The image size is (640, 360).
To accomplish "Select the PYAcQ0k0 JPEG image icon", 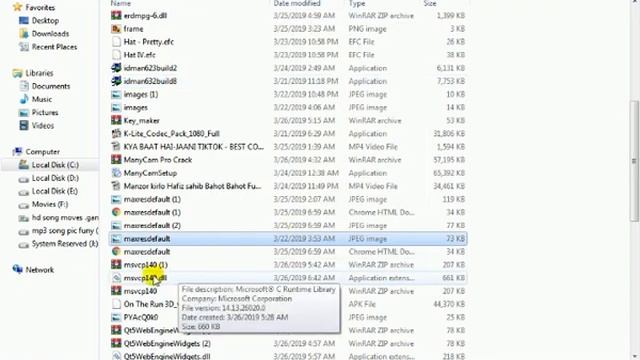I will coord(116,317).
